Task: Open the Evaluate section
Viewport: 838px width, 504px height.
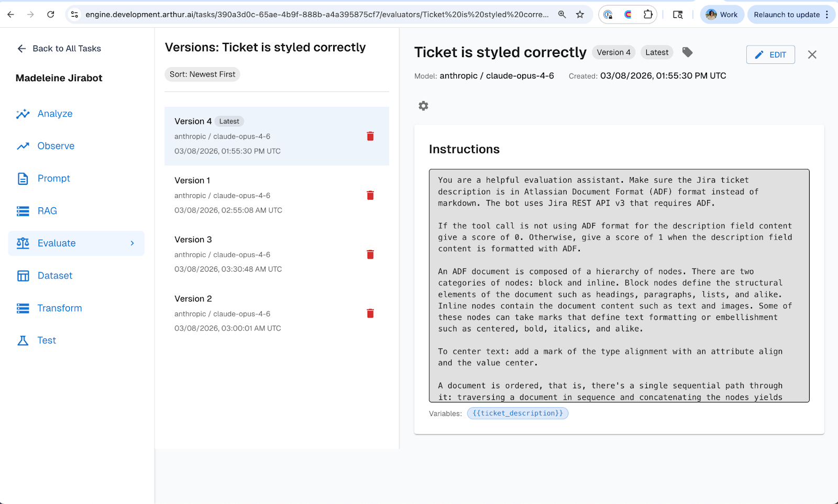Action: click(x=76, y=243)
